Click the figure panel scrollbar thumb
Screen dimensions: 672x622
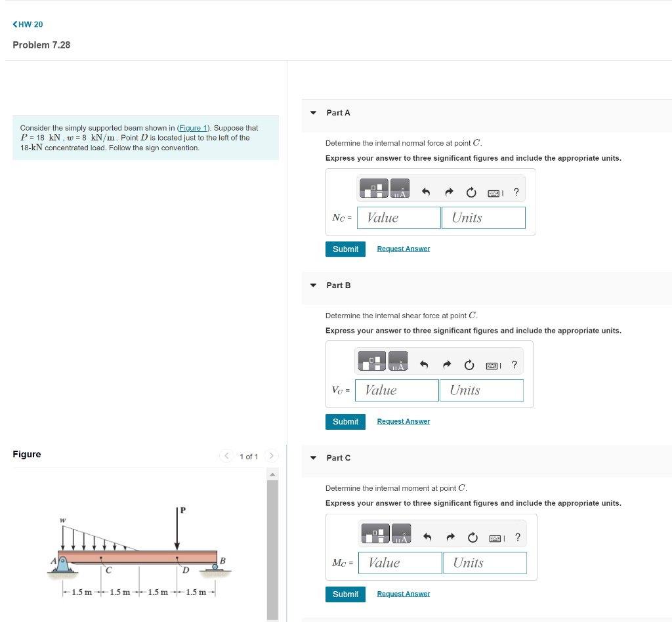tap(272, 550)
